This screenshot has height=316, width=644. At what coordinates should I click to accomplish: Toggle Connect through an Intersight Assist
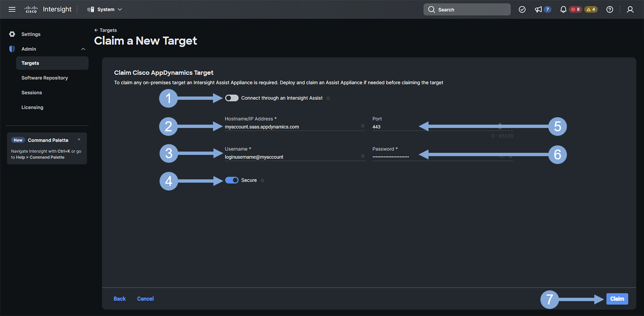[232, 98]
